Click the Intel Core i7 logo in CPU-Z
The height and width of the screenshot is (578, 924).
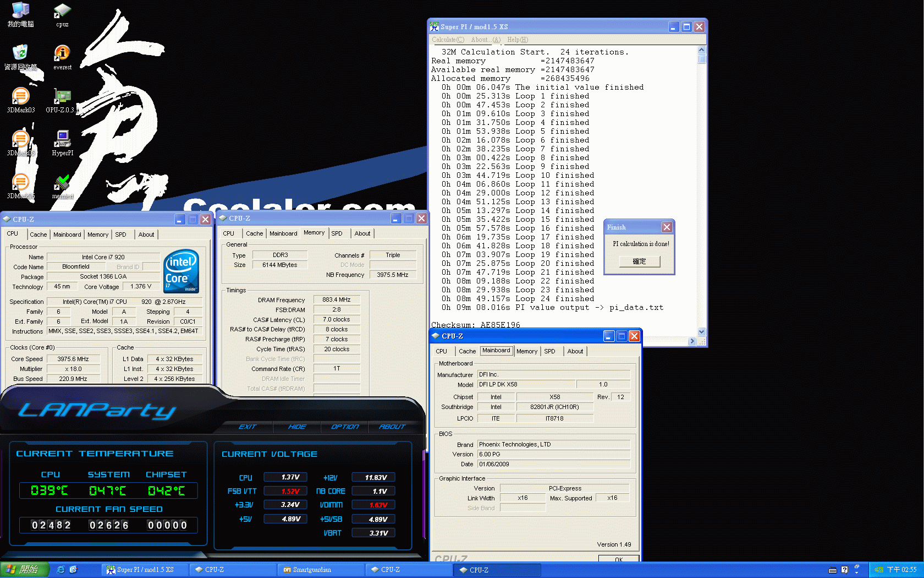[x=182, y=271]
